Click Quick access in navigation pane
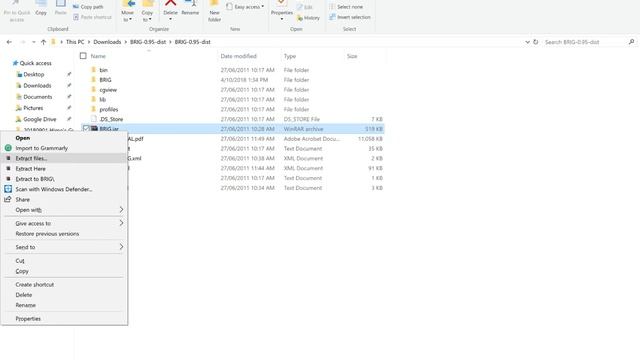The height and width of the screenshot is (360, 640). 36,63
